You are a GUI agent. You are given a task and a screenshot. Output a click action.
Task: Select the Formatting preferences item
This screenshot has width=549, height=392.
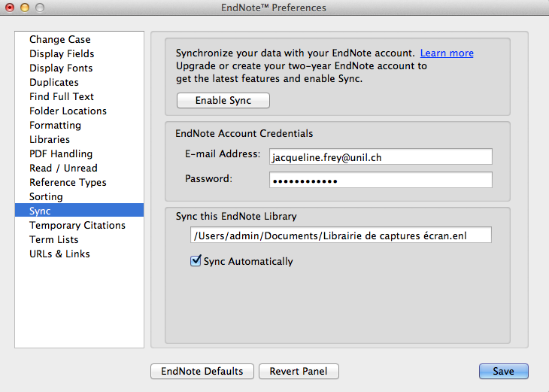coord(55,125)
